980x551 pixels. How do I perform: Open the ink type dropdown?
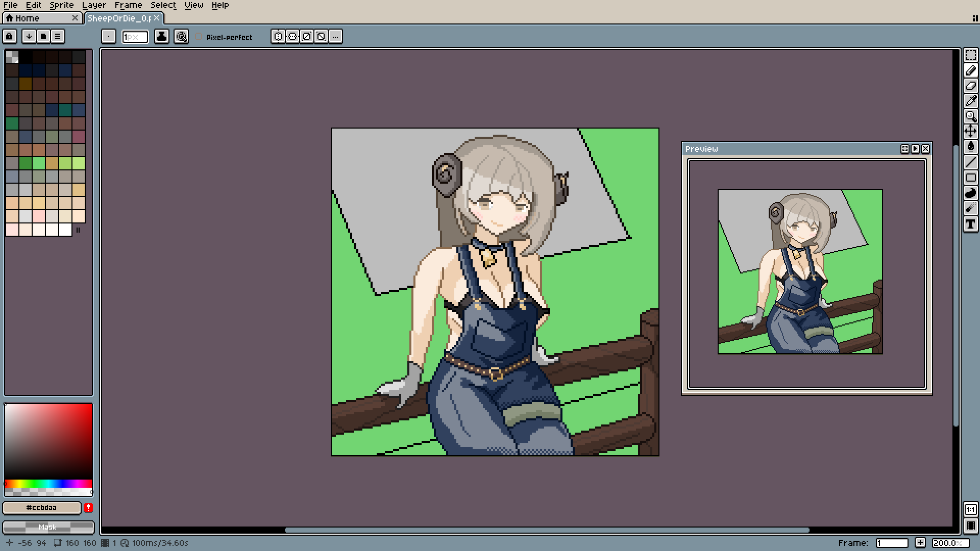(x=162, y=36)
